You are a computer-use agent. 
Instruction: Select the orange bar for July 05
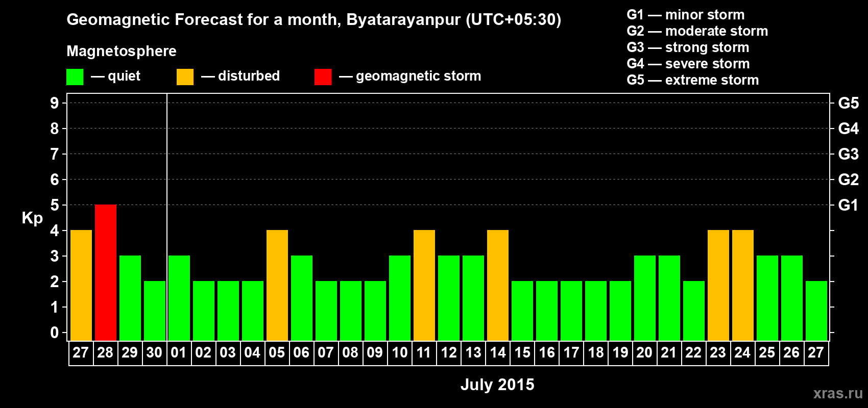pyautogui.click(x=277, y=286)
